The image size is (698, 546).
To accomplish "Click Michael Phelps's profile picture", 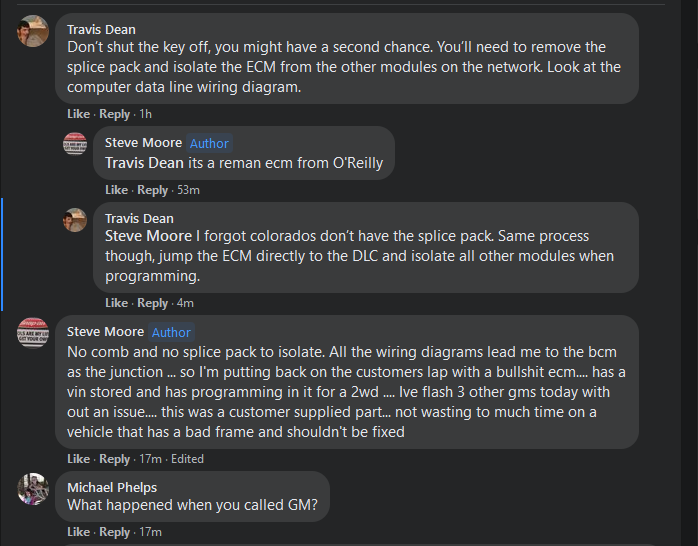I will [x=33, y=488].
